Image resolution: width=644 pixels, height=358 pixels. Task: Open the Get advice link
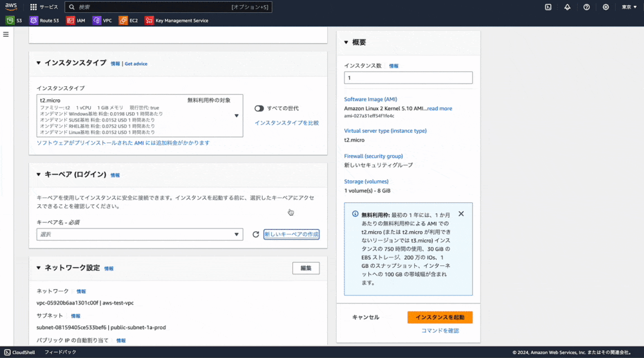(136, 64)
